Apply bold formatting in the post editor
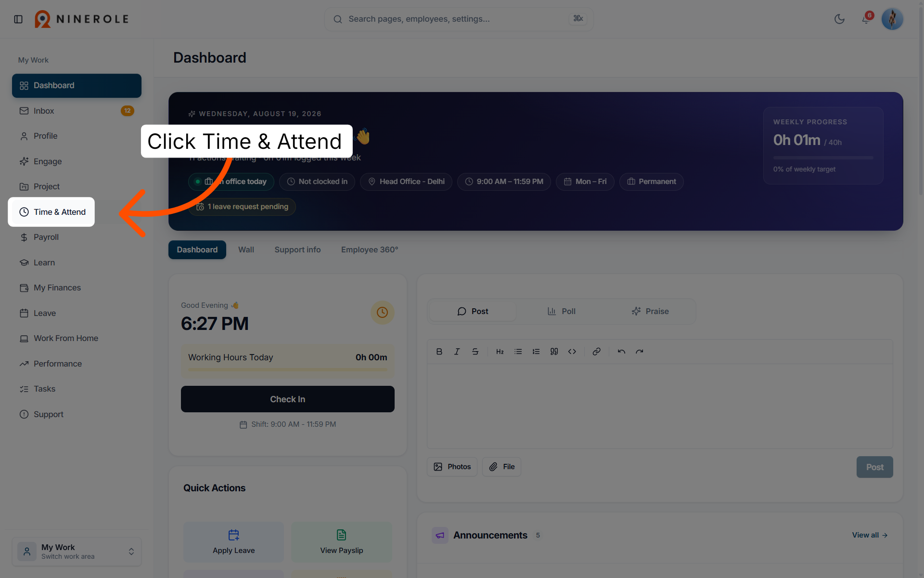The image size is (924, 578). [439, 352]
